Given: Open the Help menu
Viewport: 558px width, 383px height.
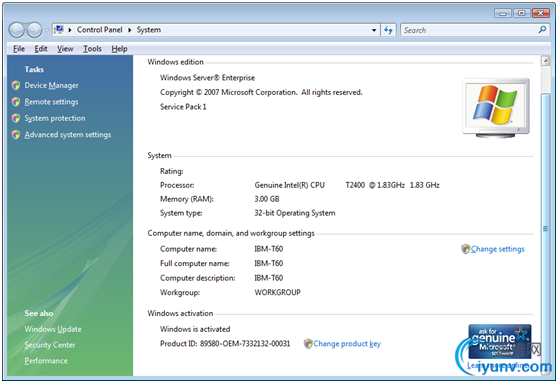Looking at the screenshot, I should click(119, 49).
